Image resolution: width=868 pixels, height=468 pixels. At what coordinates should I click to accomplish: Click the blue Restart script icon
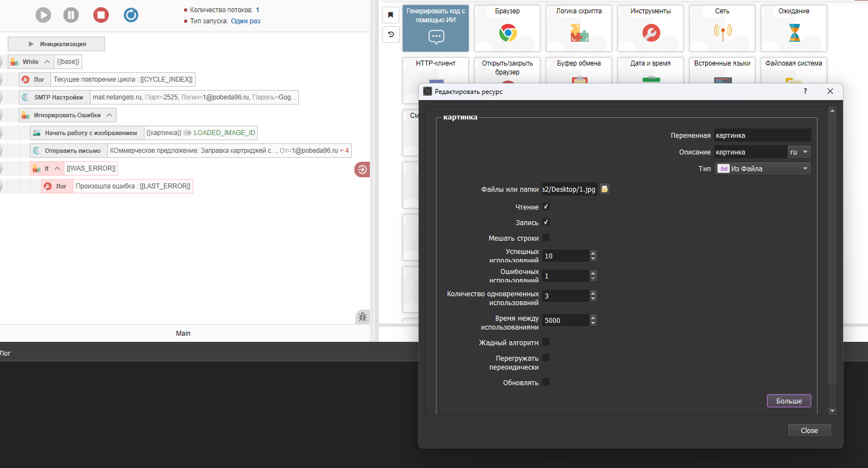coord(131,15)
